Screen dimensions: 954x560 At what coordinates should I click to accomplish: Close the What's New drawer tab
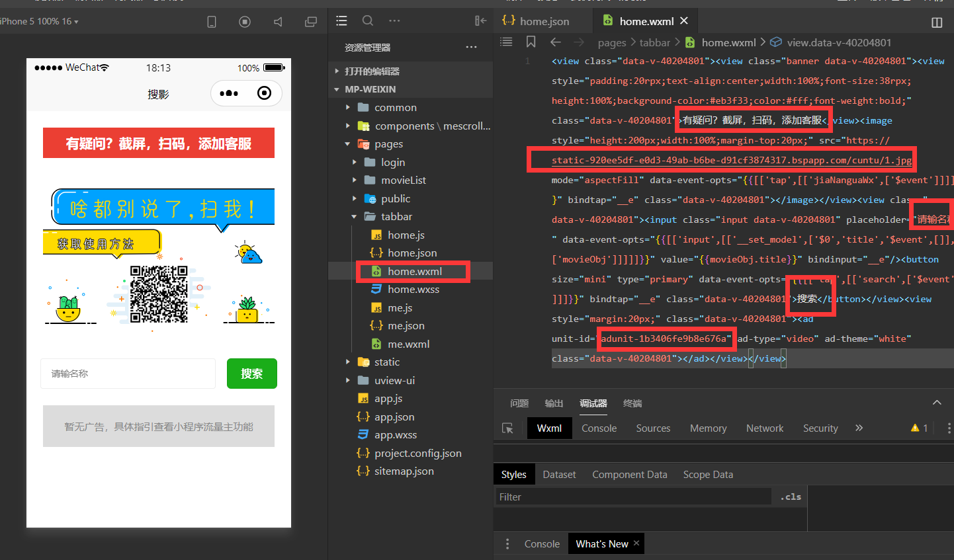(636, 543)
